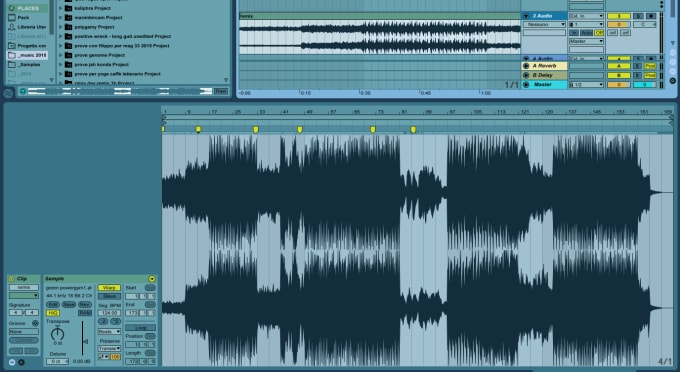Viewport: 680px width, 372px height.
Task: Click the Slave tempo button
Action: (109, 296)
